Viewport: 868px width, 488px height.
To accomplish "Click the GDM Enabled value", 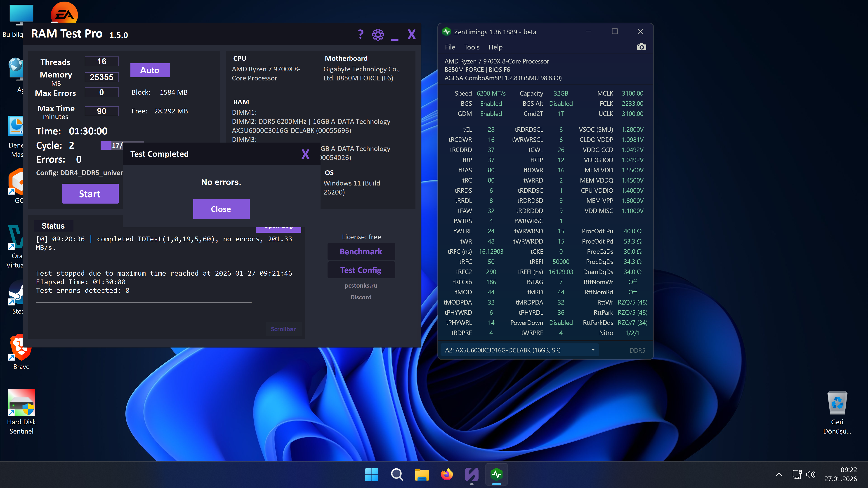I will [491, 113].
